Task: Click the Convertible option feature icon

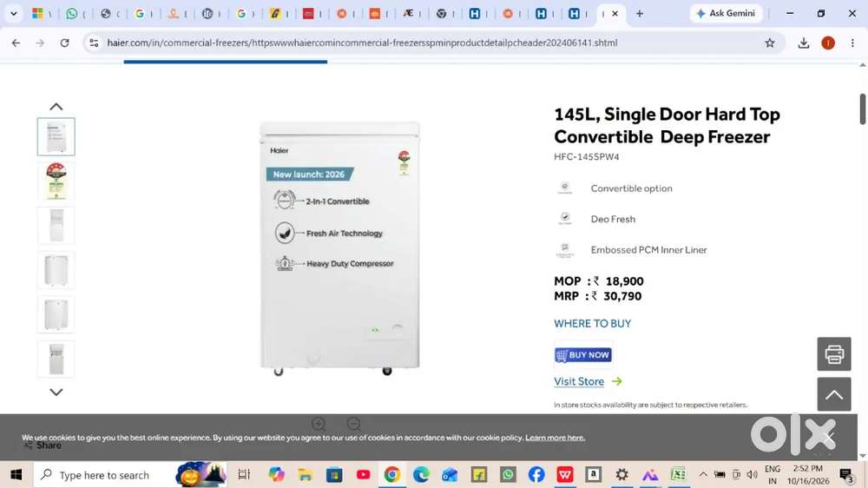Action: tap(565, 188)
